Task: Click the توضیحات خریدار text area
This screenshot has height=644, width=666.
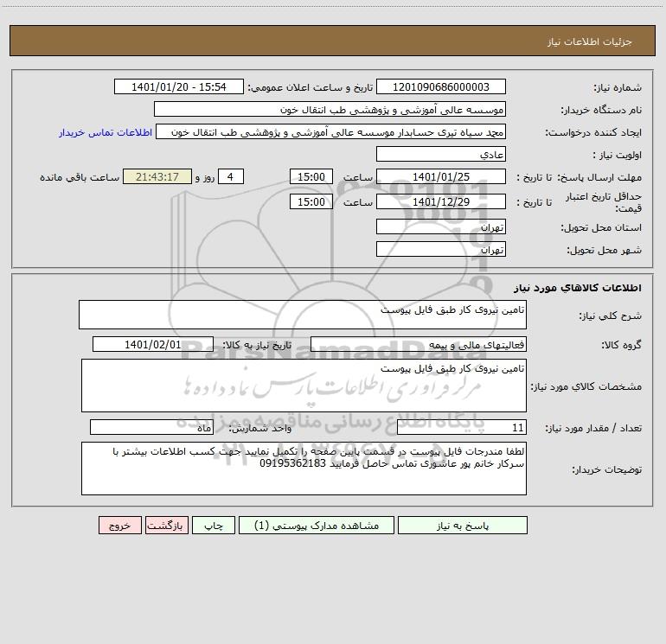Action: coord(304,469)
